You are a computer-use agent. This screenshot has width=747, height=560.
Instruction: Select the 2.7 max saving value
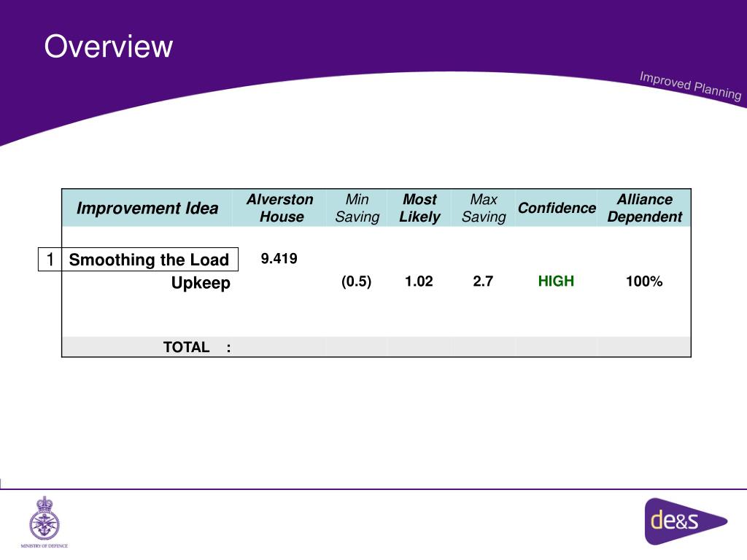(x=483, y=281)
